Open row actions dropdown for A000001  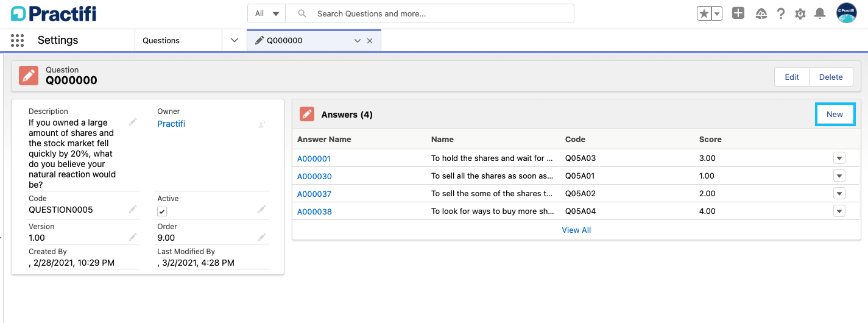pyautogui.click(x=839, y=158)
